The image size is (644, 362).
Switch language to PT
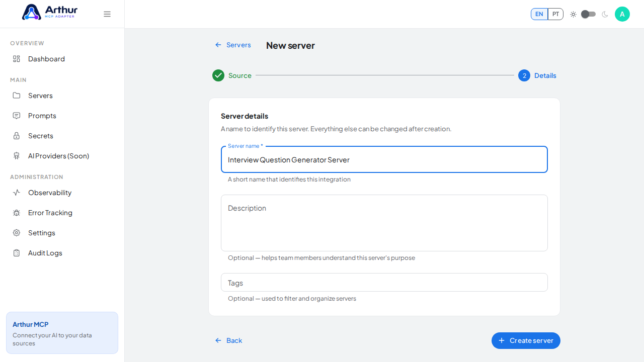tap(555, 14)
